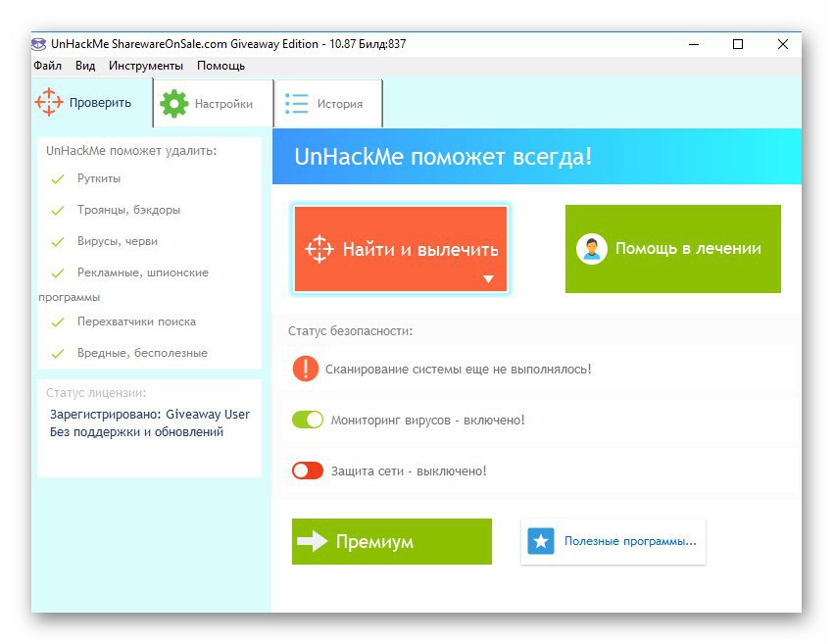The image size is (833, 644).
Task: Click the Руткиты list item
Action: pyautogui.click(x=99, y=178)
